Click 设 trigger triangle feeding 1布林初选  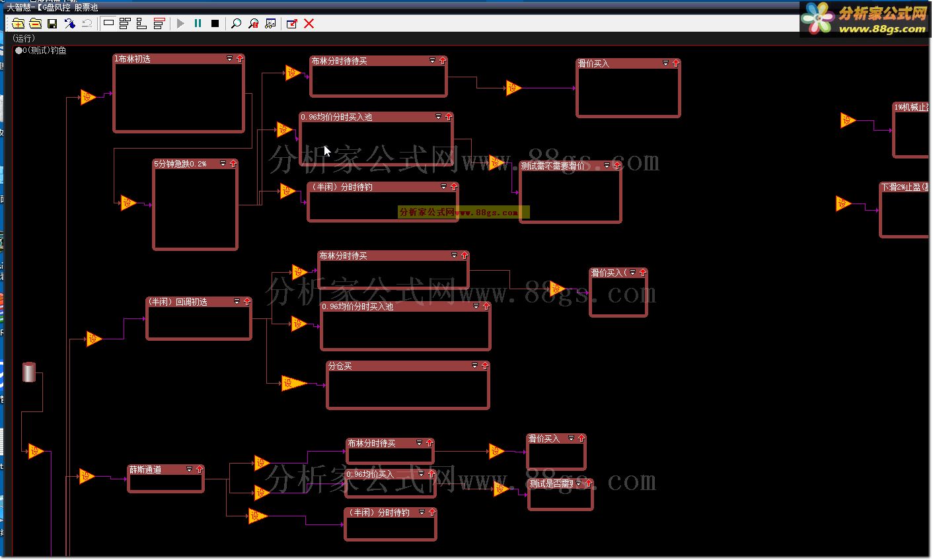(x=88, y=97)
